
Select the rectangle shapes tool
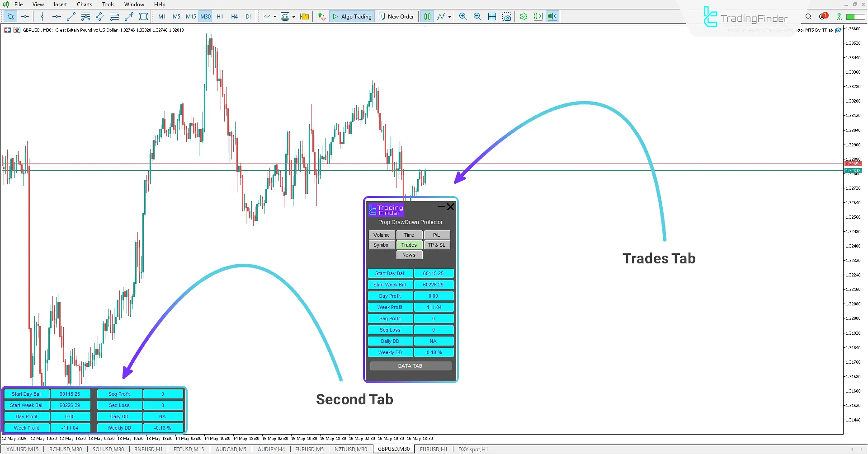(x=143, y=17)
